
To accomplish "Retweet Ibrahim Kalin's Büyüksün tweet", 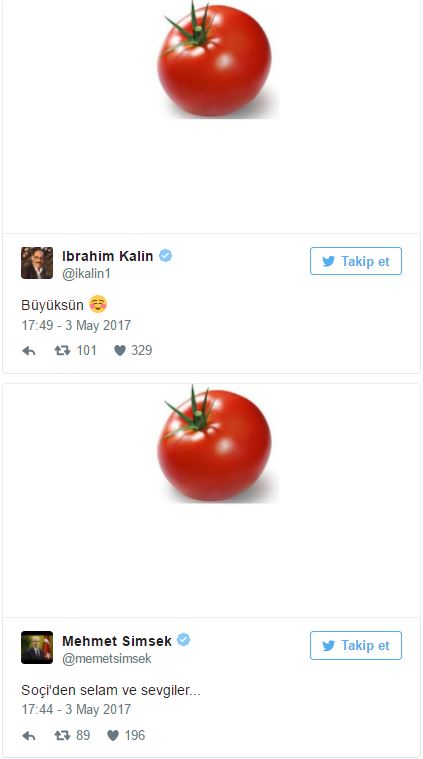I will tap(62, 350).
